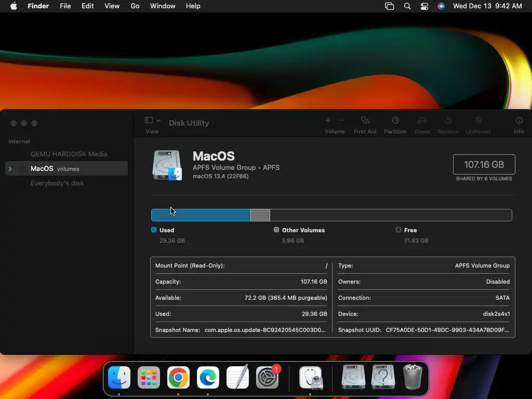Click the Snapshot Name value text
This screenshot has height=399, width=532.
[x=265, y=330]
